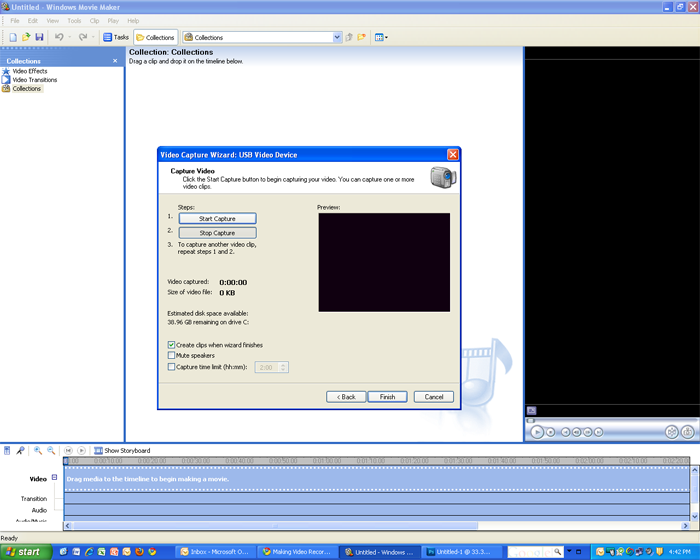Click the Play Timeline icon
Screen dimensions: 700x560
pos(81,451)
